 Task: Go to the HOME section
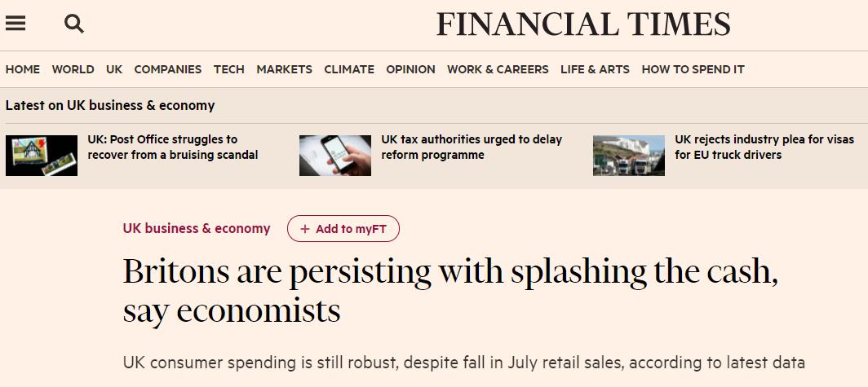click(23, 70)
